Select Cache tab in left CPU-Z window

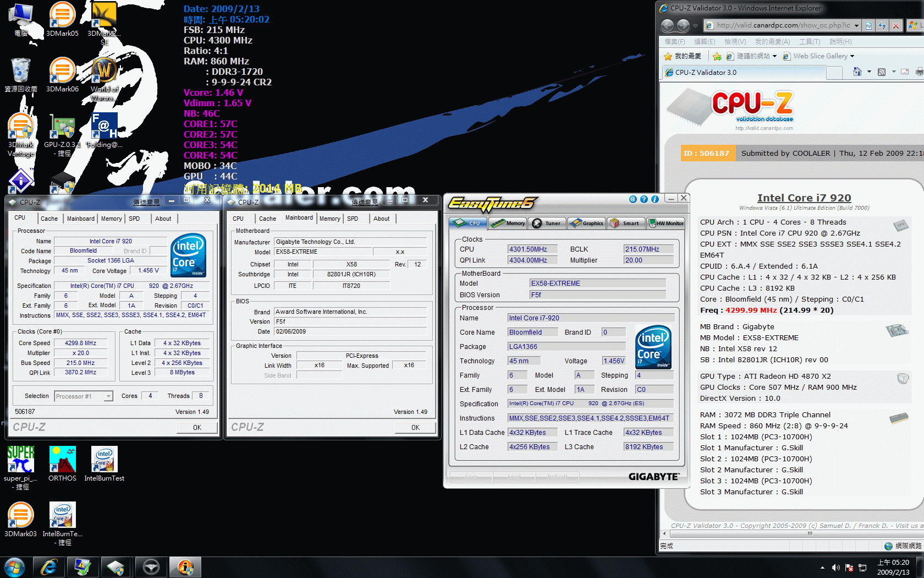pyautogui.click(x=49, y=219)
